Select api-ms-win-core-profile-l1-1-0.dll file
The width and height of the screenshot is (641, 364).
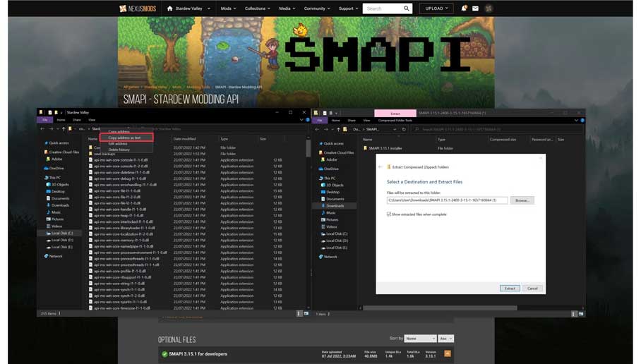(x=118, y=271)
